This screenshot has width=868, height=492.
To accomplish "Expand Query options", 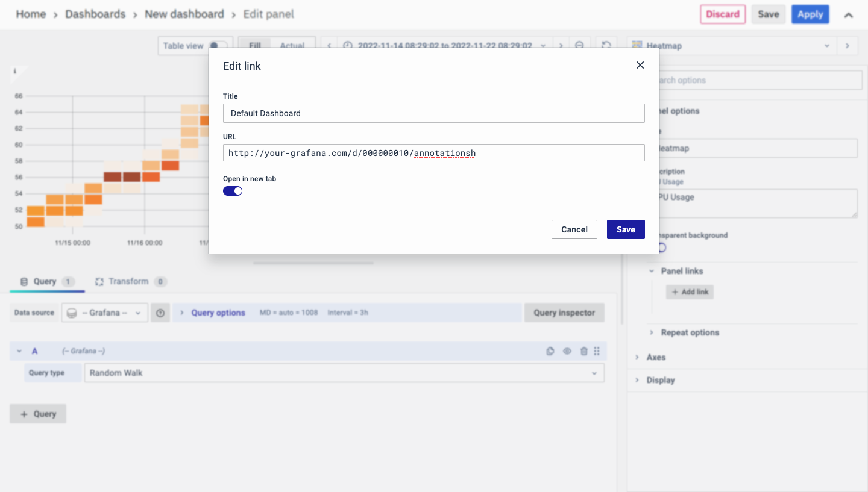I will (218, 313).
